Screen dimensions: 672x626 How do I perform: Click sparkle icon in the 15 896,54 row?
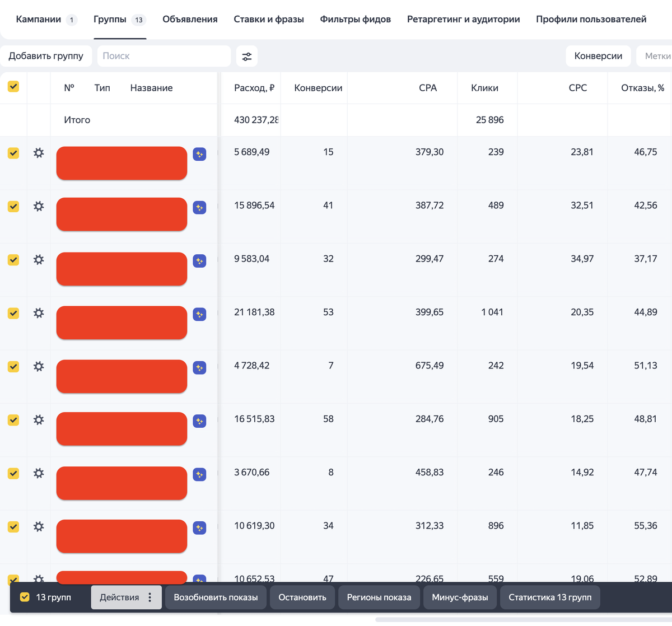click(x=199, y=208)
